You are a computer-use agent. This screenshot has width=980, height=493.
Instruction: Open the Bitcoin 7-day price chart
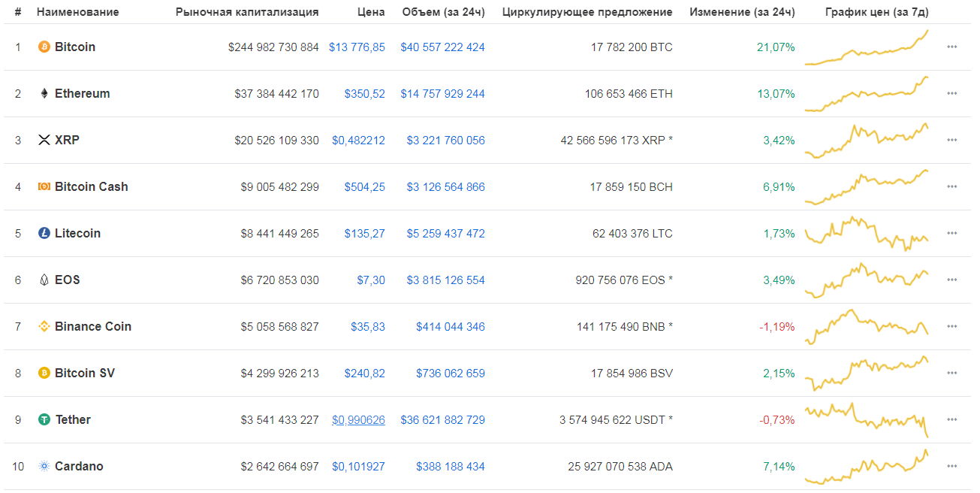(867, 47)
